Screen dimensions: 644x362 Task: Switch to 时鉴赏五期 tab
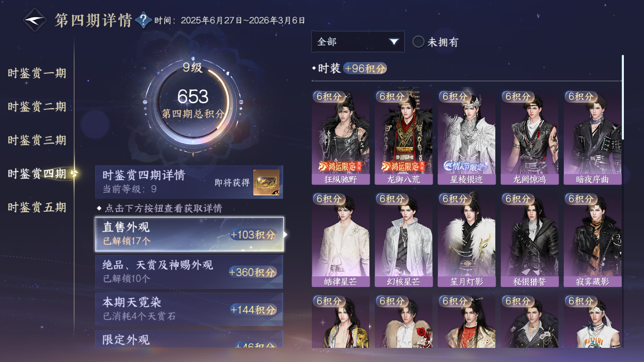(x=37, y=207)
